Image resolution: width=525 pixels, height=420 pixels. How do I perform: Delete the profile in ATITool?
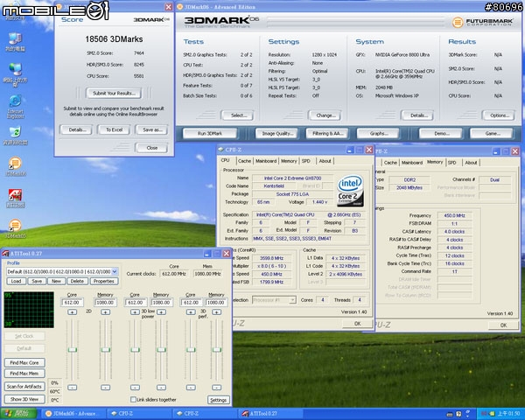pos(77,281)
